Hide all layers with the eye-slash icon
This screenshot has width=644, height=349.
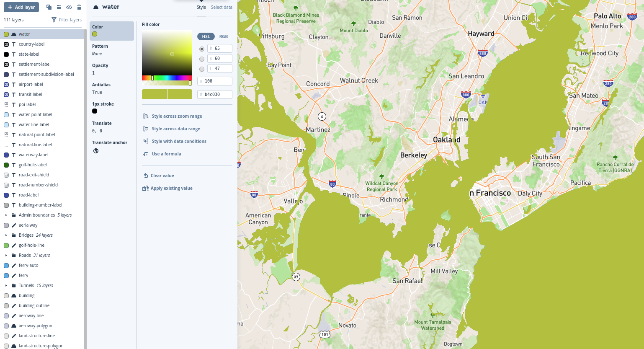click(x=69, y=7)
